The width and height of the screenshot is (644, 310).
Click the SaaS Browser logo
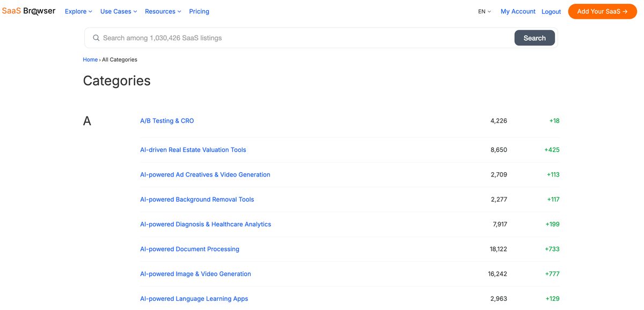click(29, 10)
